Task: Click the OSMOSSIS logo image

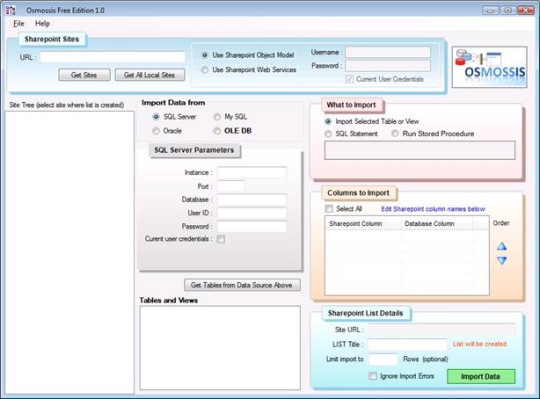Action: pyautogui.click(x=489, y=67)
